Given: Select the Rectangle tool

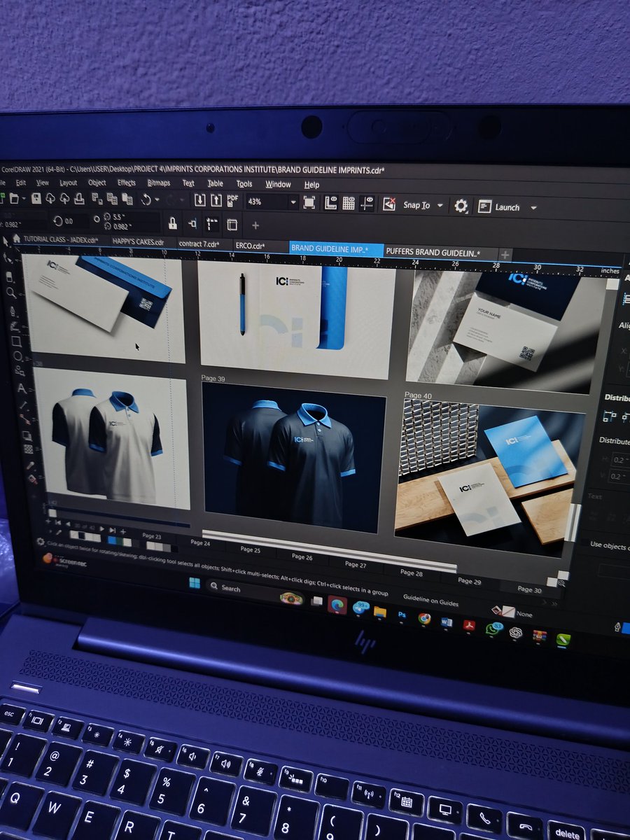Looking at the screenshot, I should tap(16, 342).
